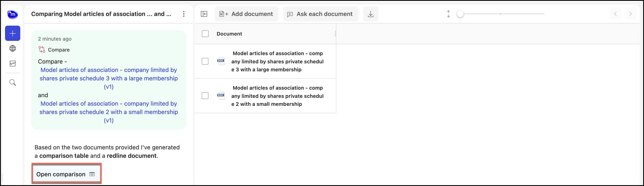Check the schedule 2 small membership document
Image resolution: width=644 pixels, height=186 pixels.
[x=205, y=96]
